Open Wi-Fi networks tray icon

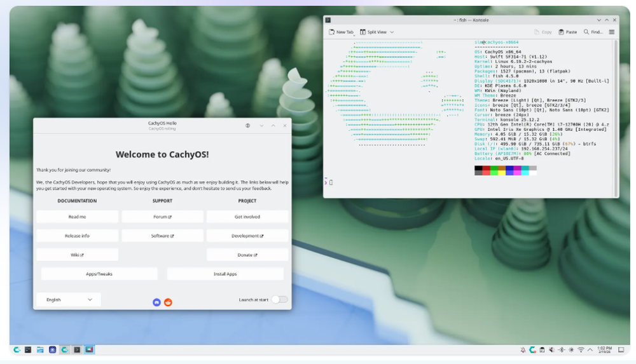(x=581, y=350)
